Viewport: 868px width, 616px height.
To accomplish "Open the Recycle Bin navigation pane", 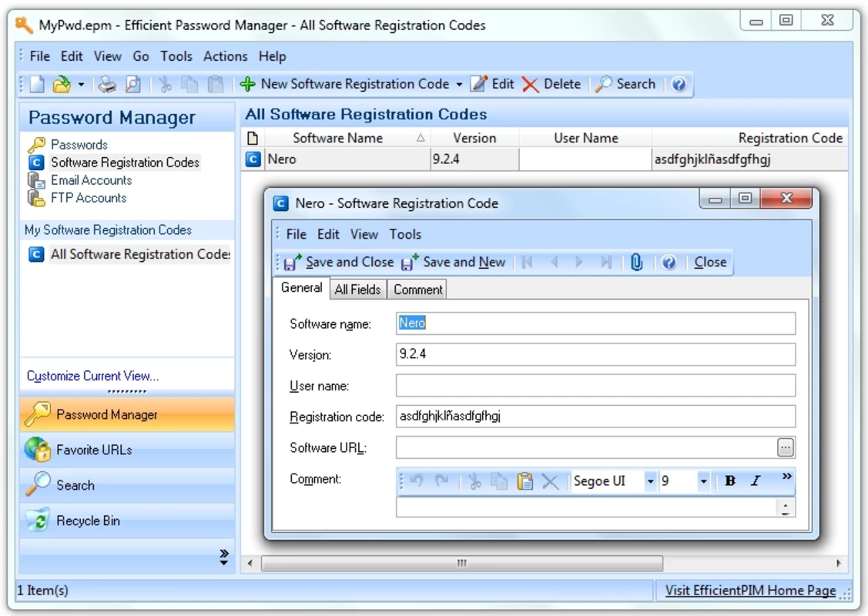I will 127,521.
